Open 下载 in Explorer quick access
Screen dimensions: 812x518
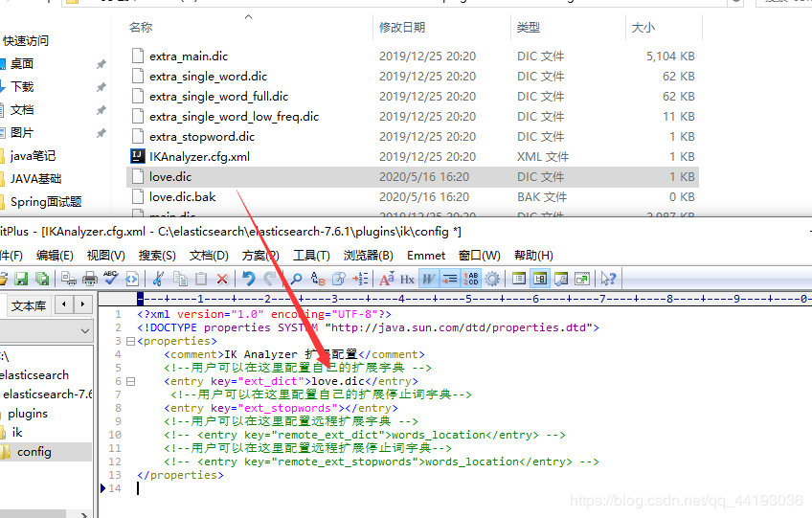point(22,86)
